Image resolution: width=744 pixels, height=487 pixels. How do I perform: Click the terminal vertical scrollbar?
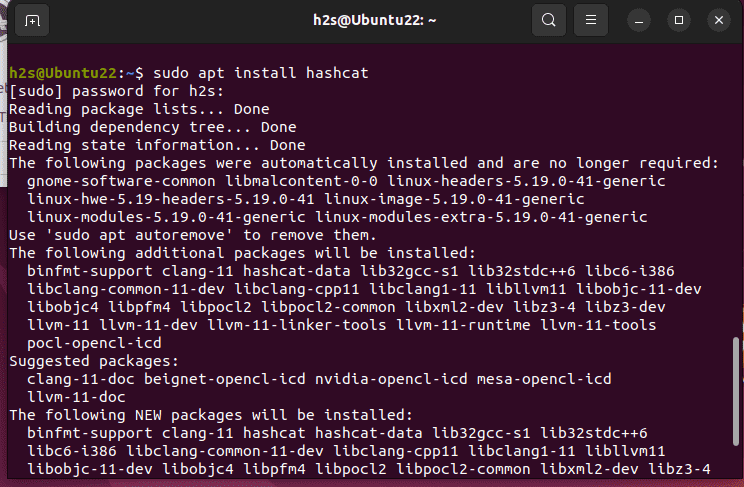735,392
